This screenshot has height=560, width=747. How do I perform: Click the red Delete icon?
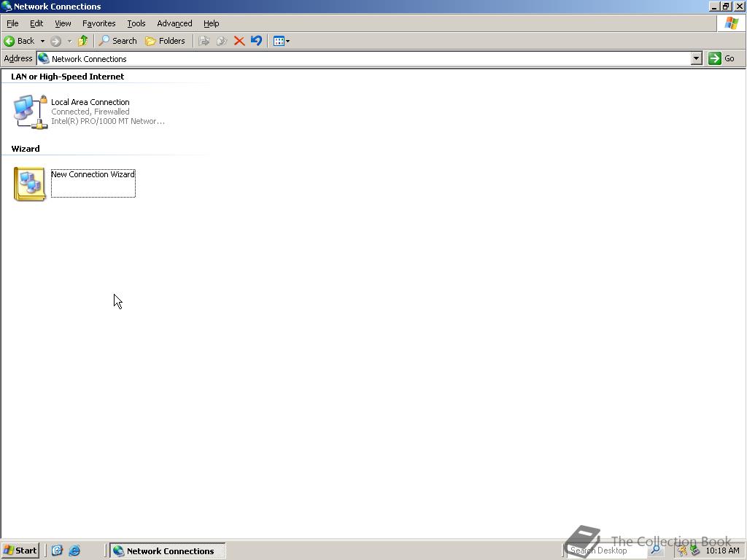[239, 41]
